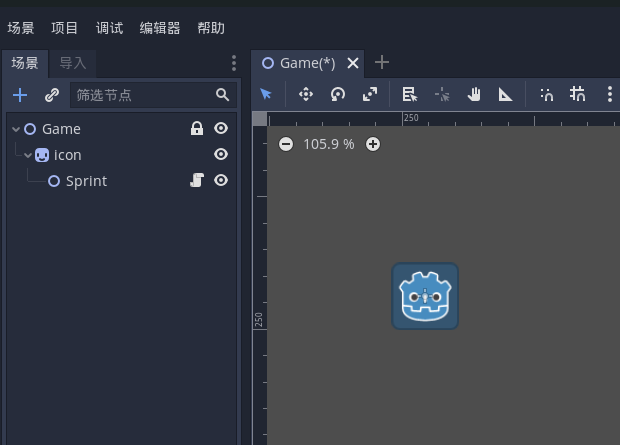The height and width of the screenshot is (445, 620).
Task: Switch to the 导入 (Import) tab
Action: pos(73,63)
